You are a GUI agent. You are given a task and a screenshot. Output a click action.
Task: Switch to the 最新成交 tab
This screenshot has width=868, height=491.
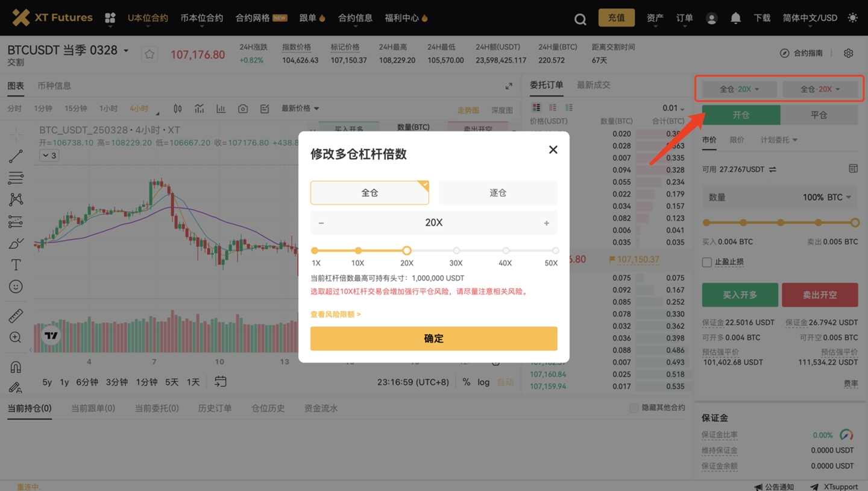tap(593, 85)
